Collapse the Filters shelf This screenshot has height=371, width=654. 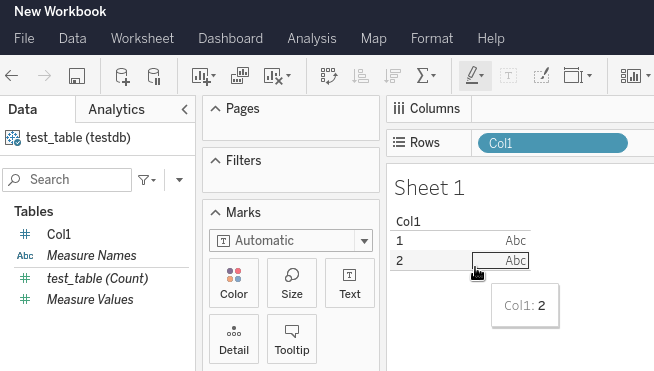pyautogui.click(x=215, y=161)
